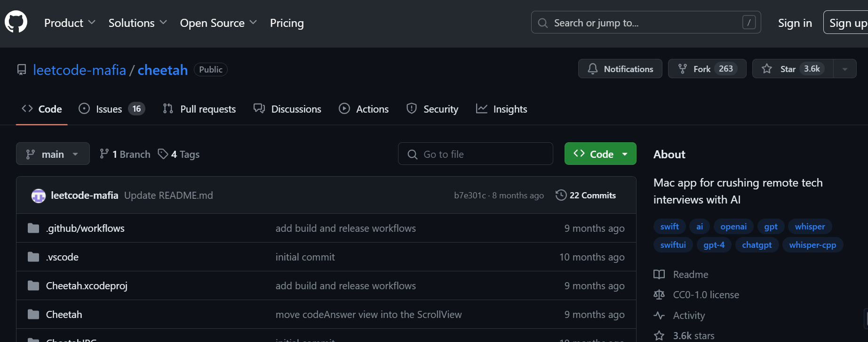
Task: Click the GitHub Octocat logo
Action: pyautogui.click(x=16, y=22)
